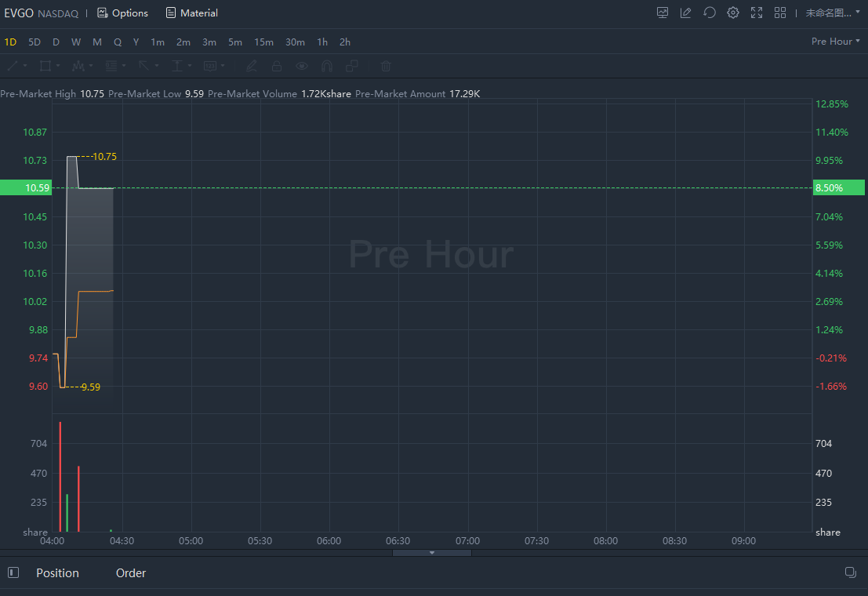
Task: Select the 1m interval
Action: (158, 42)
